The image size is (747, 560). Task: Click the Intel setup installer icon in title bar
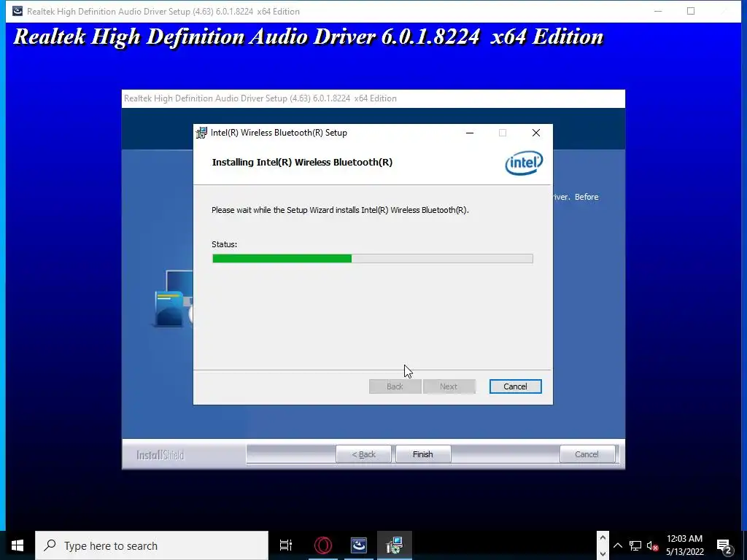click(x=202, y=133)
